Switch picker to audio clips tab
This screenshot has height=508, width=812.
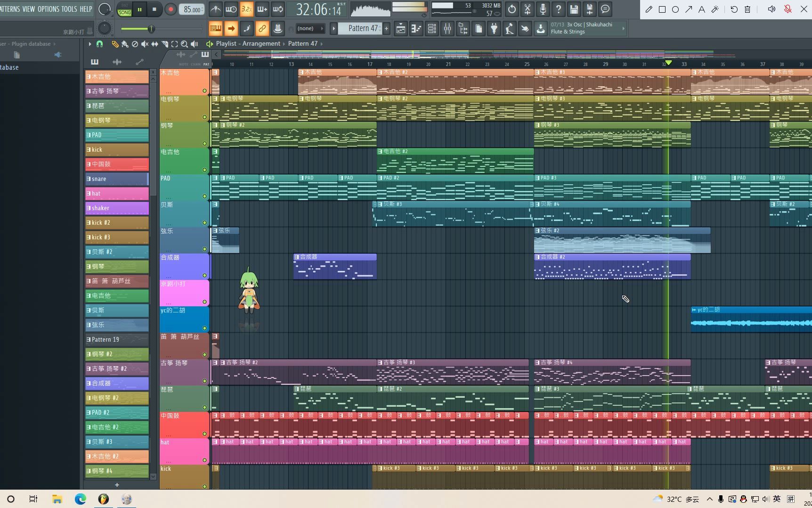tap(117, 62)
